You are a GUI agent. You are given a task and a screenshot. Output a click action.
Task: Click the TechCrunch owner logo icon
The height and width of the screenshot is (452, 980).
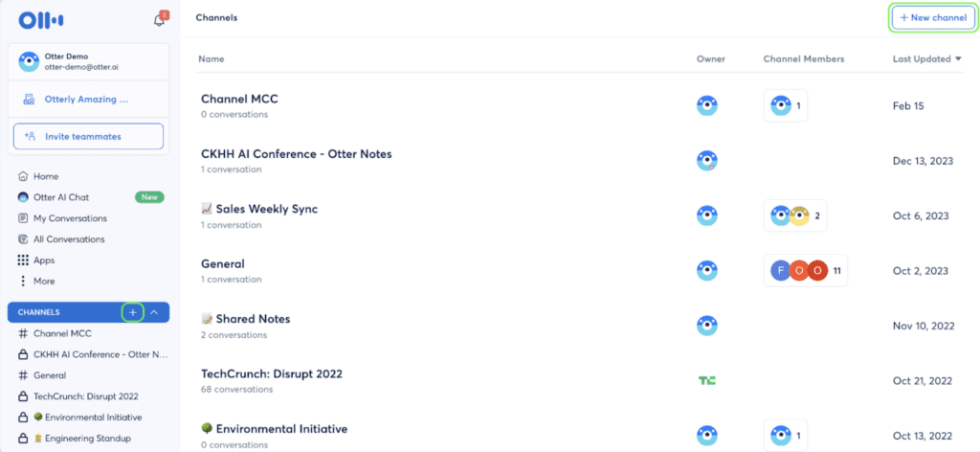click(707, 381)
